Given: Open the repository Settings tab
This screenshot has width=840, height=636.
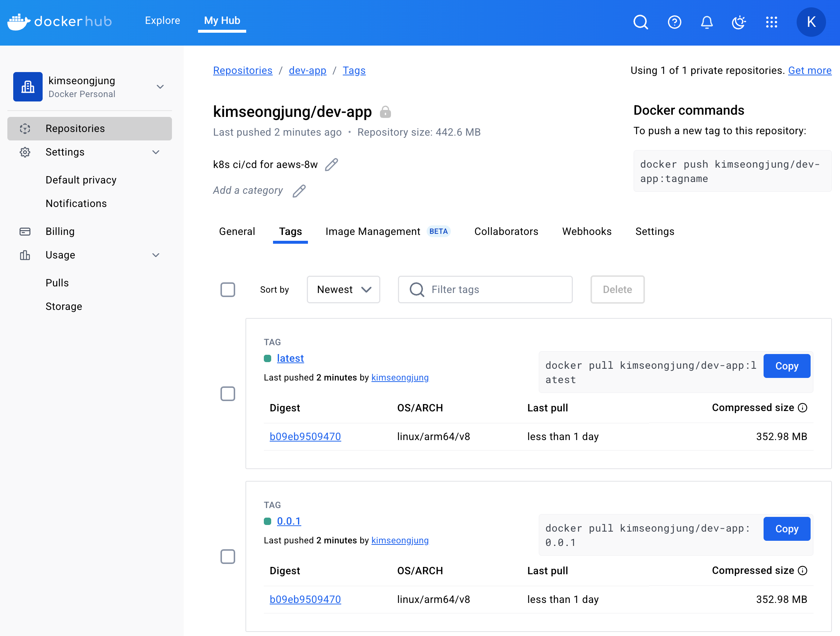Looking at the screenshot, I should [x=655, y=231].
